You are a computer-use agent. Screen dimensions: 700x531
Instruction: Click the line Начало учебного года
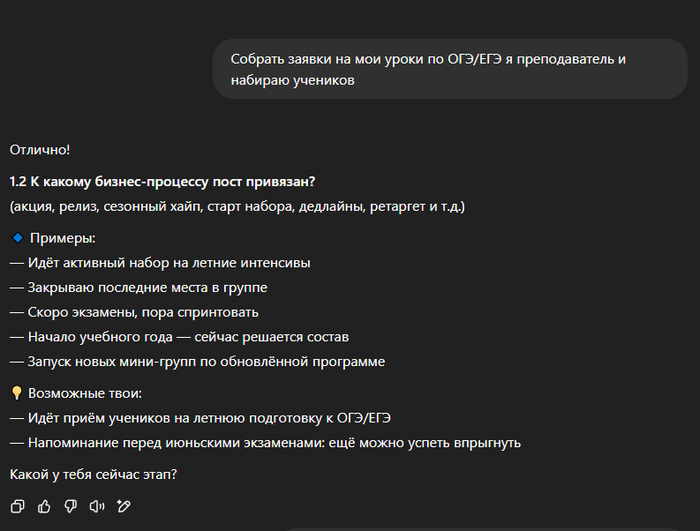pyautogui.click(x=179, y=337)
